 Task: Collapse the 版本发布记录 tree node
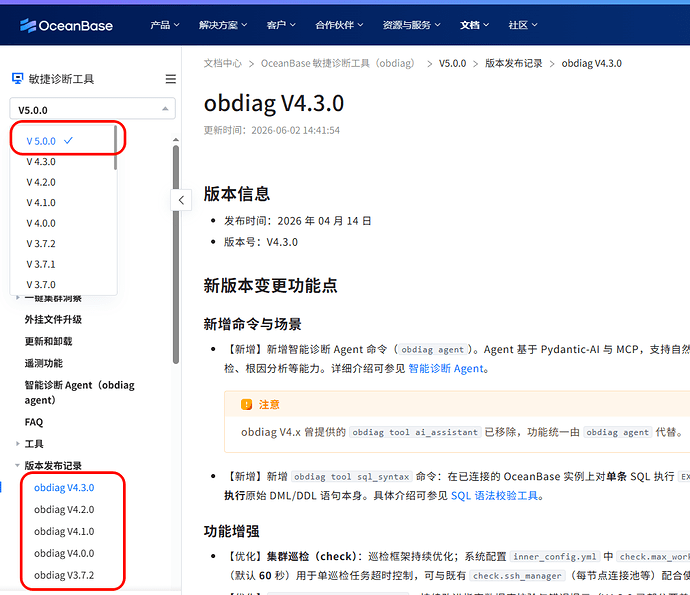[x=18, y=465]
